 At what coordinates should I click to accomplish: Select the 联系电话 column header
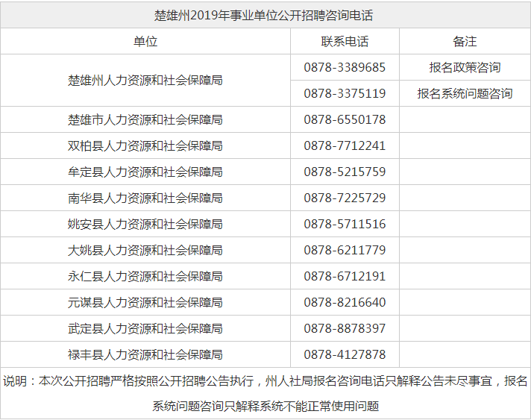click(x=345, y=41)
